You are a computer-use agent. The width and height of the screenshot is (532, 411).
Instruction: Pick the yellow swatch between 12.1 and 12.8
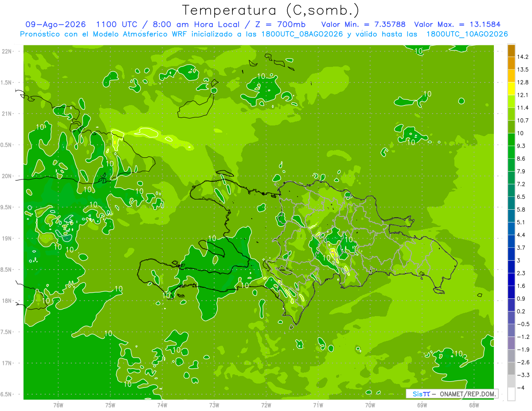(x=511, y=89)
